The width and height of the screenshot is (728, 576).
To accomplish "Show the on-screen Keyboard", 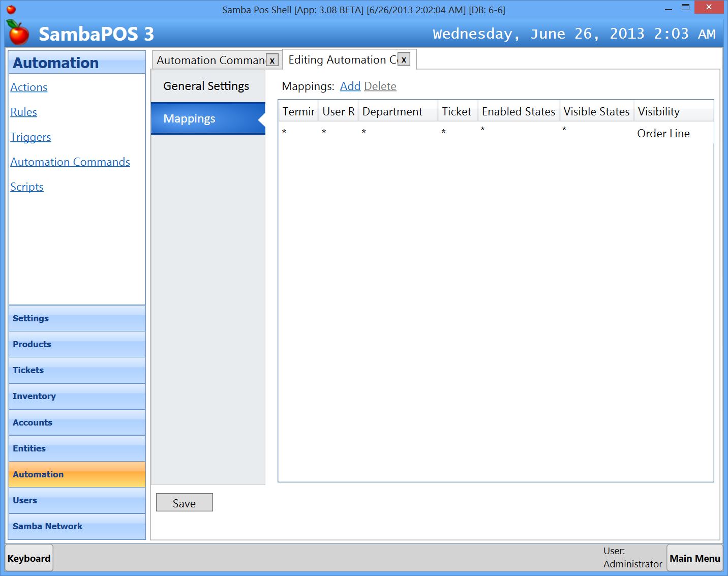I will pyautogui.click(x=29, y=558).
